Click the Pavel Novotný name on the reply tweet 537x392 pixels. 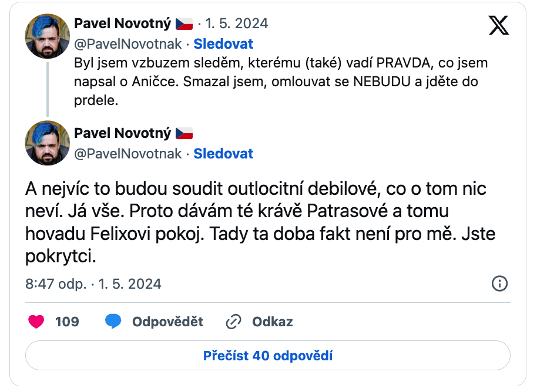click(122, 134)
